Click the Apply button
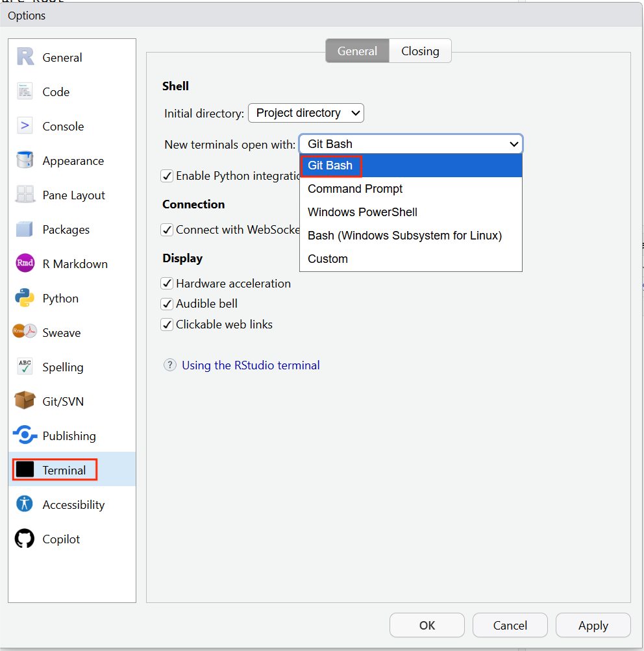The image size is (644, 651). pos(593,625)
